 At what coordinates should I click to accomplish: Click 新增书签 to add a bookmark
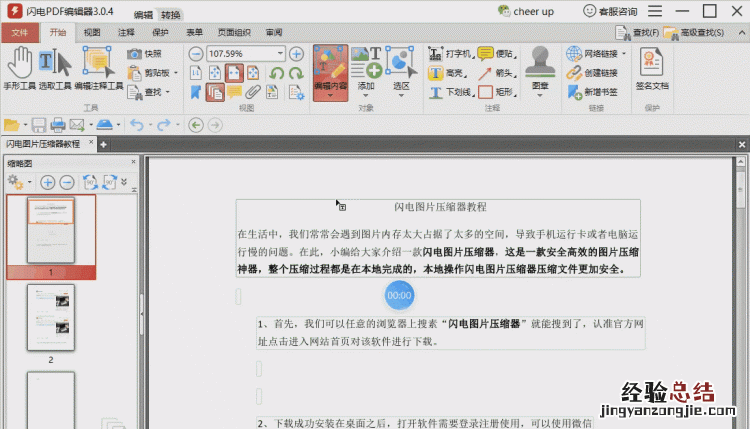[592, 92]
